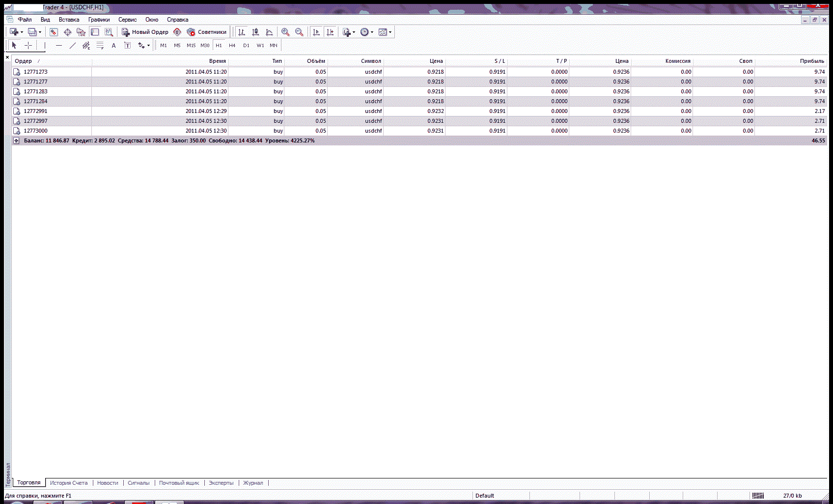Select the cursor arrow tool
Screen dimensions: 833x504
[x=14, y=45]
